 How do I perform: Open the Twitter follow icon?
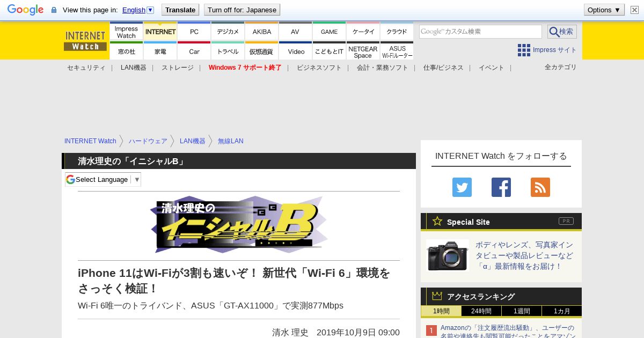click(x=462, y=187)
